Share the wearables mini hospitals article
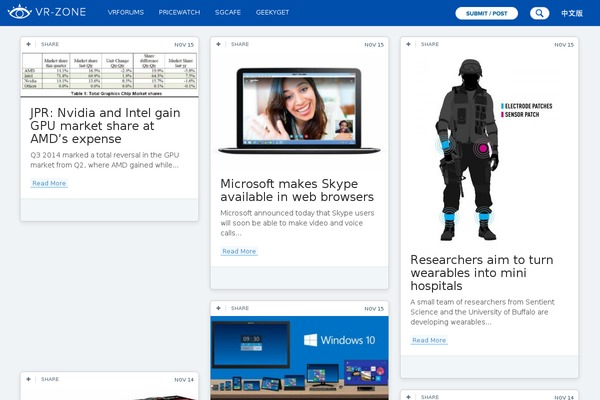This screenshot has width=600, height=400. pos(430,44)
